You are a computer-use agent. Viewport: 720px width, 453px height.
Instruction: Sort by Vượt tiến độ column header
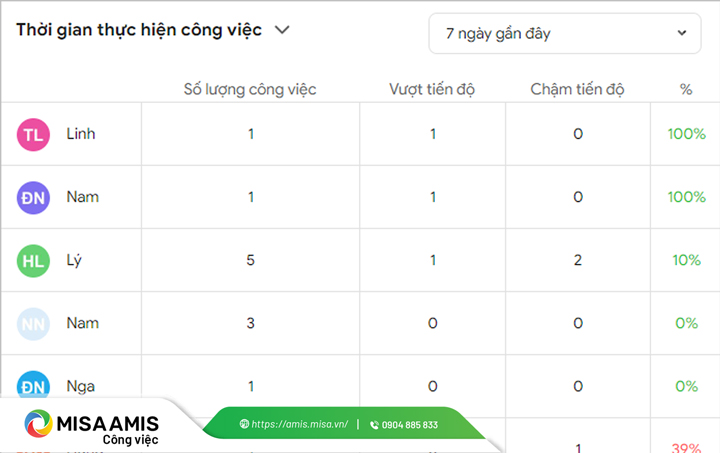[432, 89]
